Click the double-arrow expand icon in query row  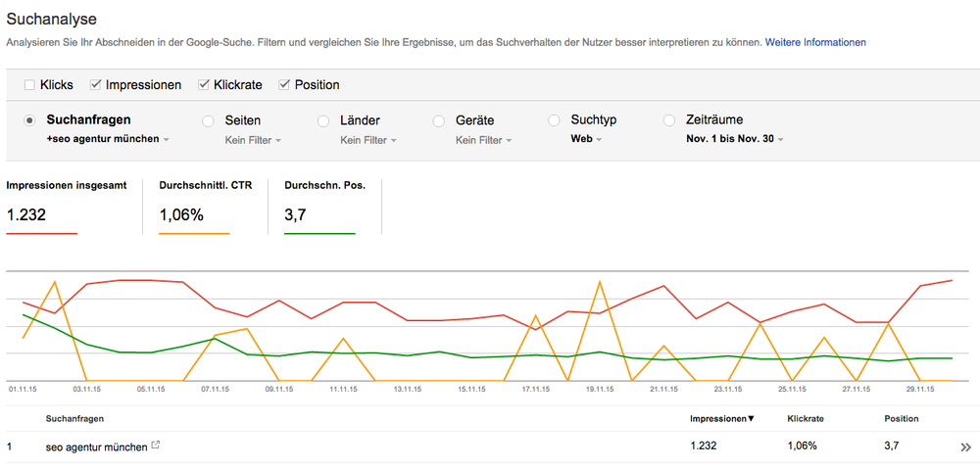coord(965,447)
